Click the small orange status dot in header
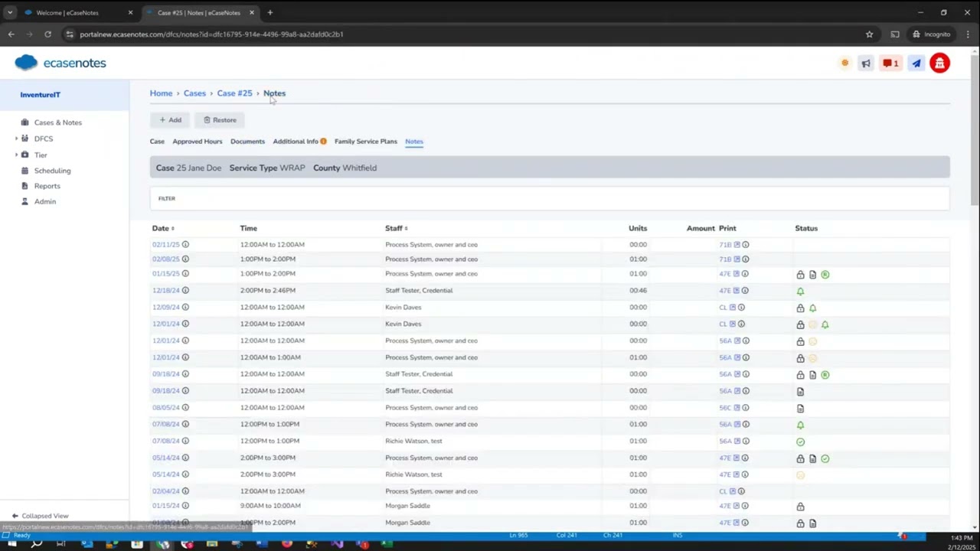Viewport: 980px width, 551px height. [844, 64]
